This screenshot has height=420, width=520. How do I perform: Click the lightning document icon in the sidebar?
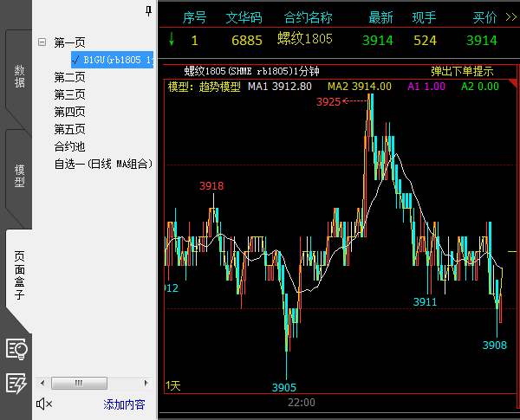click(16, 383)
